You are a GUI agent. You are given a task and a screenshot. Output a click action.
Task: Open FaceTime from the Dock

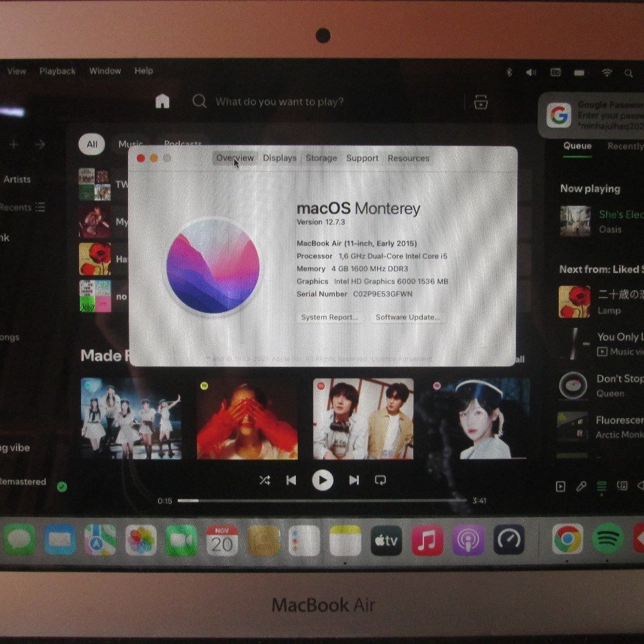point(181,539)
